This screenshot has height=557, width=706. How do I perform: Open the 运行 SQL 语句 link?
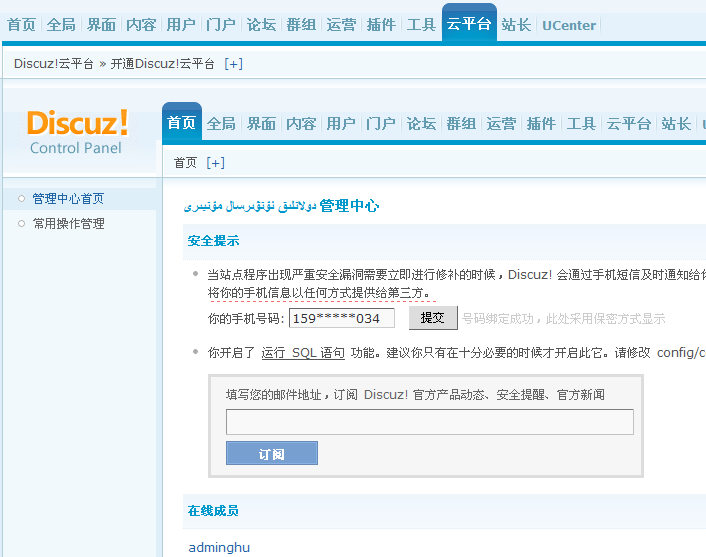coord(303,353)
